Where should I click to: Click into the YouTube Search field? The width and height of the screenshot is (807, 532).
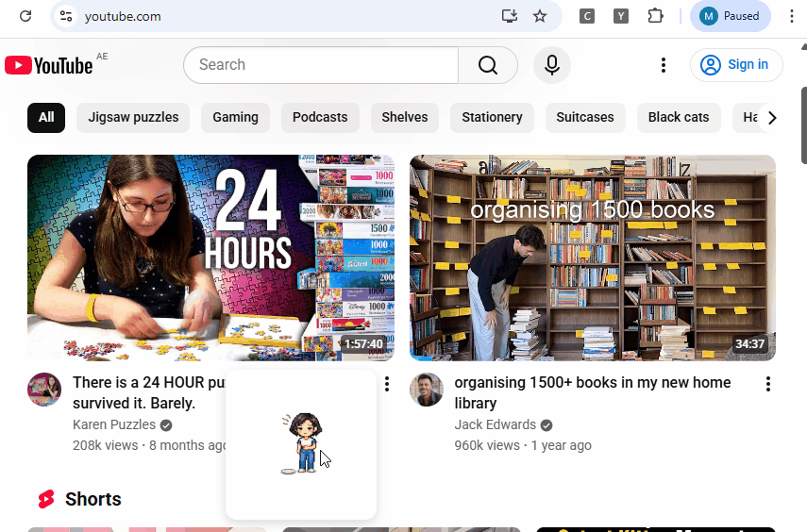(x=321, y=65)
